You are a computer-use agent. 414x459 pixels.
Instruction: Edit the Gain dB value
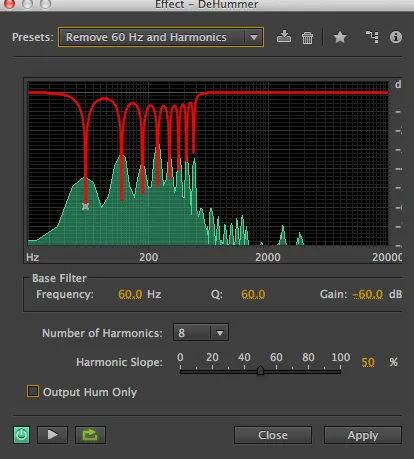368,294
